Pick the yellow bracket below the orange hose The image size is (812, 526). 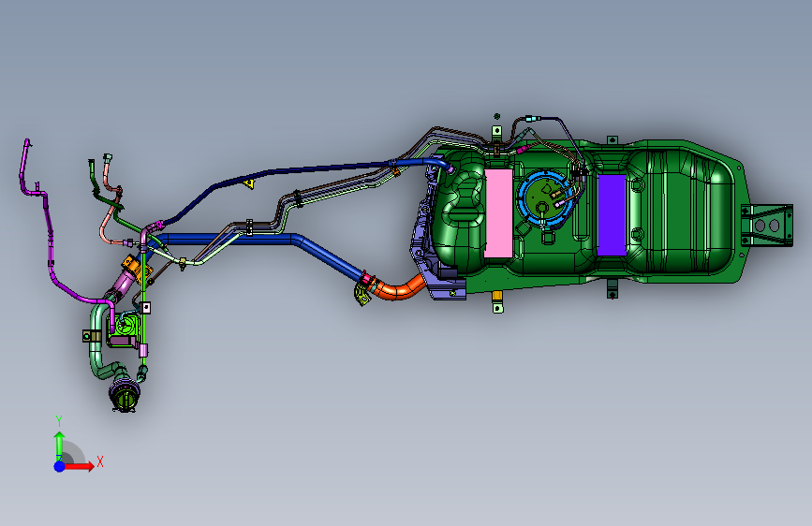click(362, 295)
